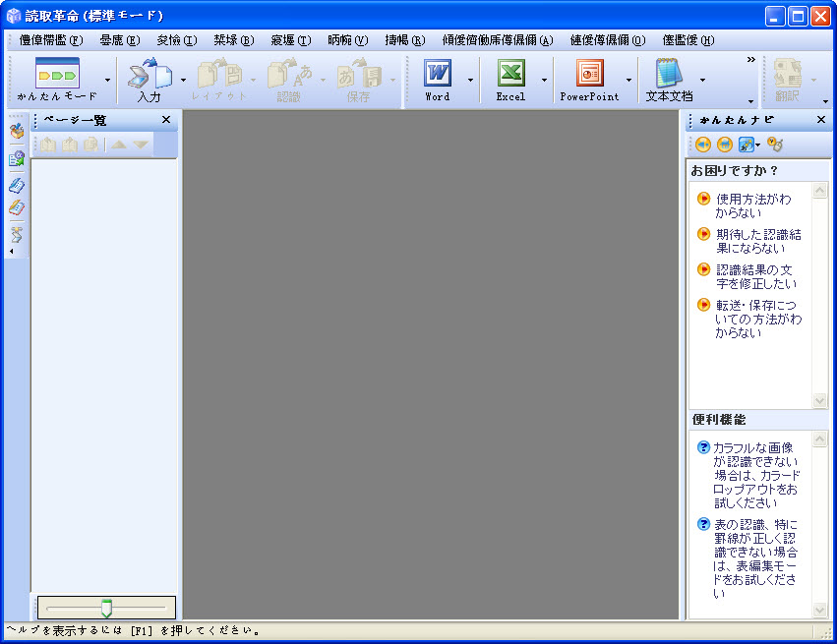Click the 保存 save icon
The width and height of the screenshot is (837, 644).
pyautogui.click(x=359, y=74)
